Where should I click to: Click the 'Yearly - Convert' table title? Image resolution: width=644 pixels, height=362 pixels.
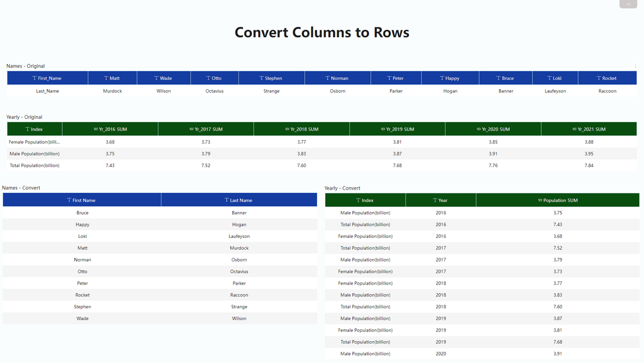coord(342,188)
